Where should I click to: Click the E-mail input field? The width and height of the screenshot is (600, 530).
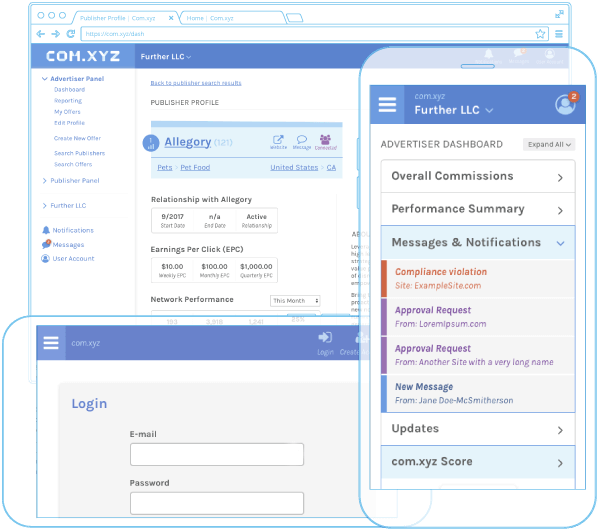click(217, 454)
